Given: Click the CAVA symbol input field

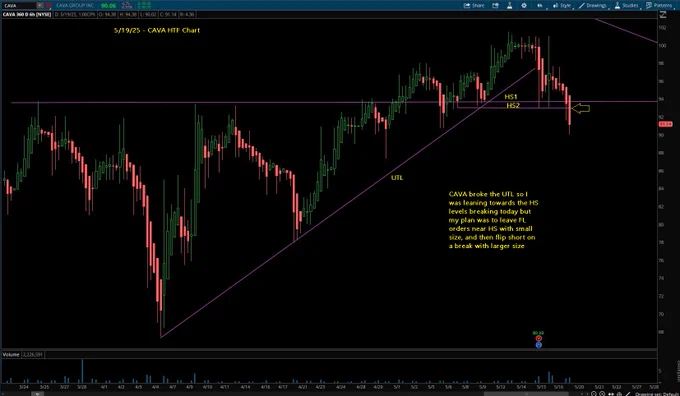Looking at the screenshot, I should (x=18, y=6).
